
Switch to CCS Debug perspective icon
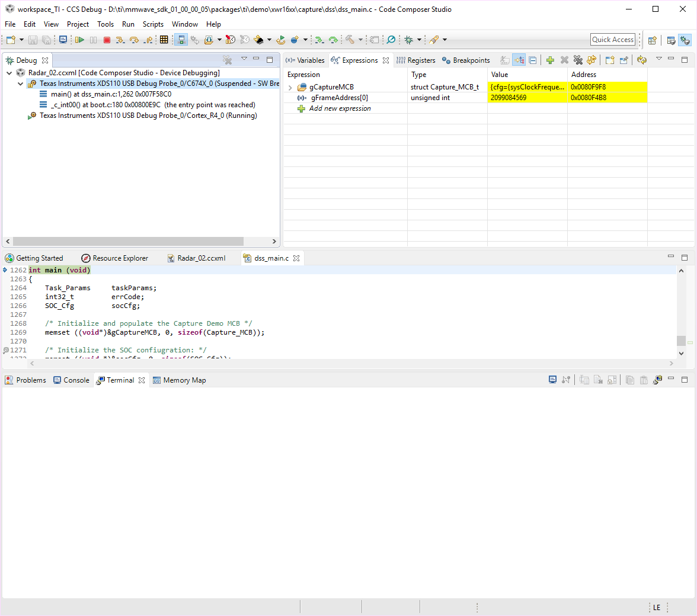tap(685, 40)
